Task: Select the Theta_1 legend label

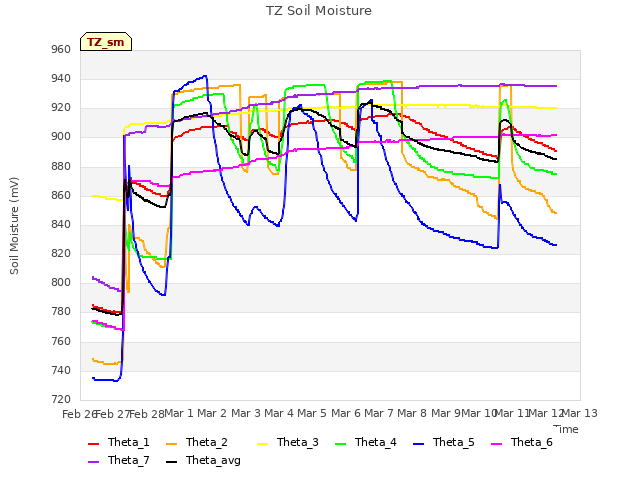Action: point(129,442)
